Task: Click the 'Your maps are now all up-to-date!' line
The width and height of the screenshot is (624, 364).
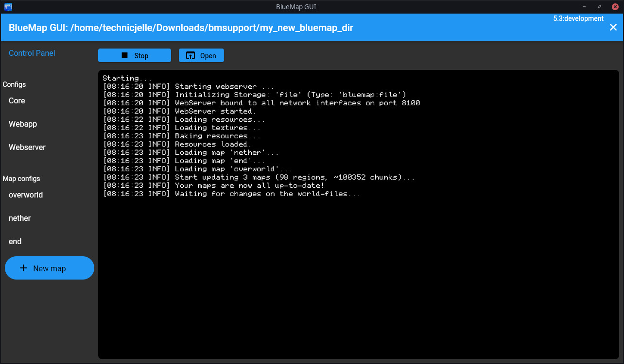Action: point(213,185)
